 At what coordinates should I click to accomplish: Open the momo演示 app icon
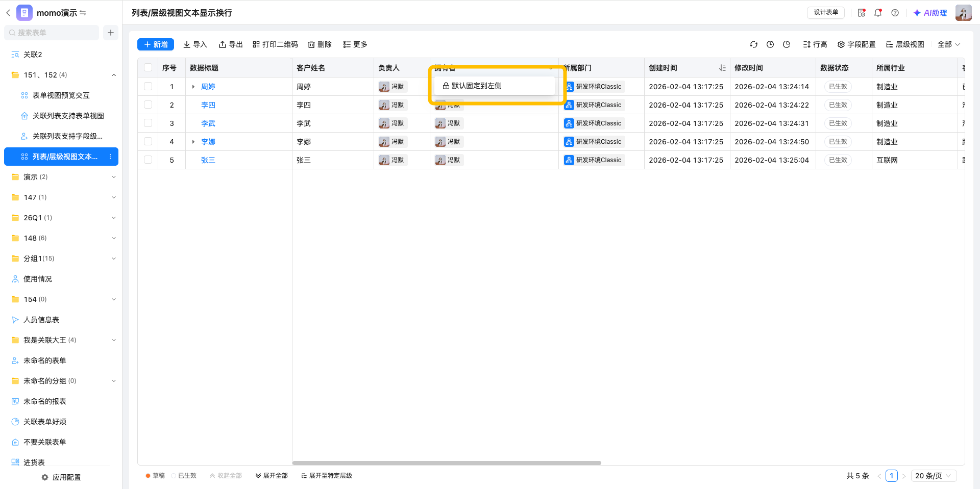coord(24,13)
